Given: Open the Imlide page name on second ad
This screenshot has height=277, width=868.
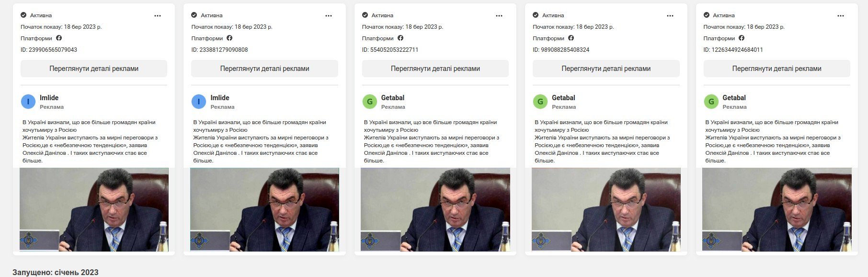Looking at the screenshot, I should (220, 98).
